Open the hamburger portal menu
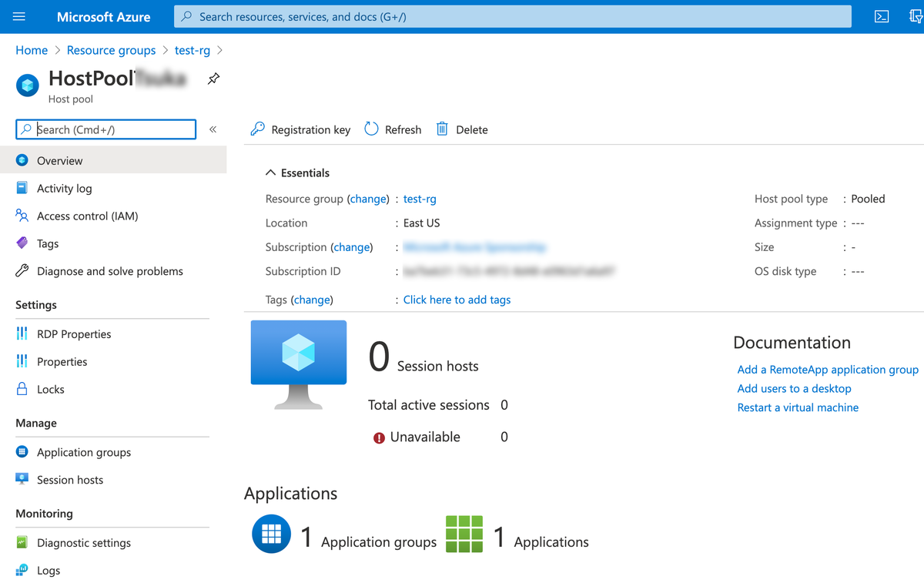The image size is (924, 583). [19, 16]
